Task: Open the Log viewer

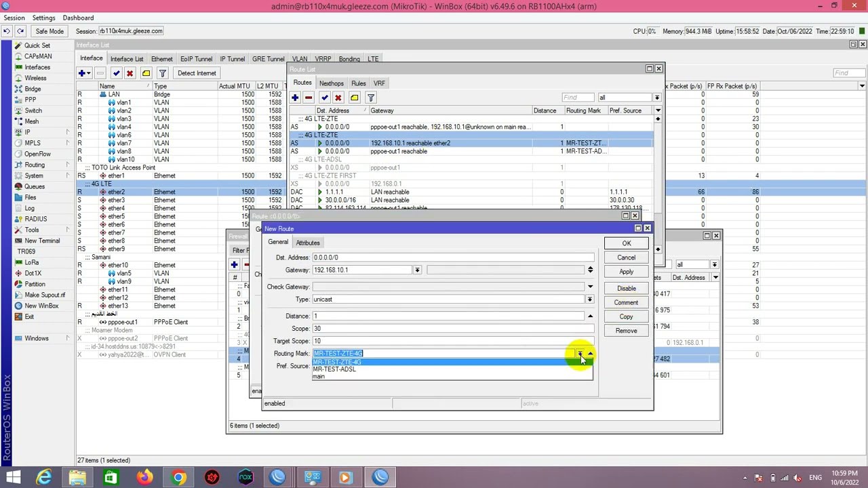Action: pos(30,208)
